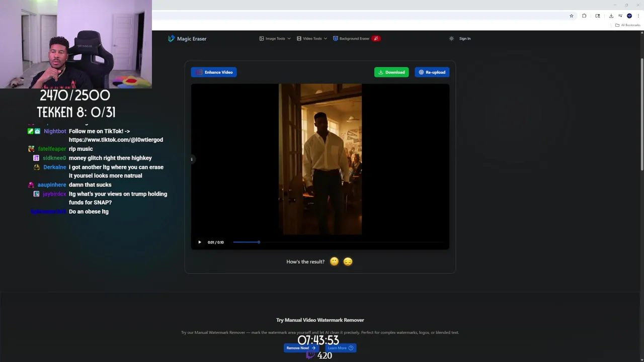The width and height of the screenshot is (644, 362).
Task: Click the Enhance Video button
Action: click(x=214, y=72)
